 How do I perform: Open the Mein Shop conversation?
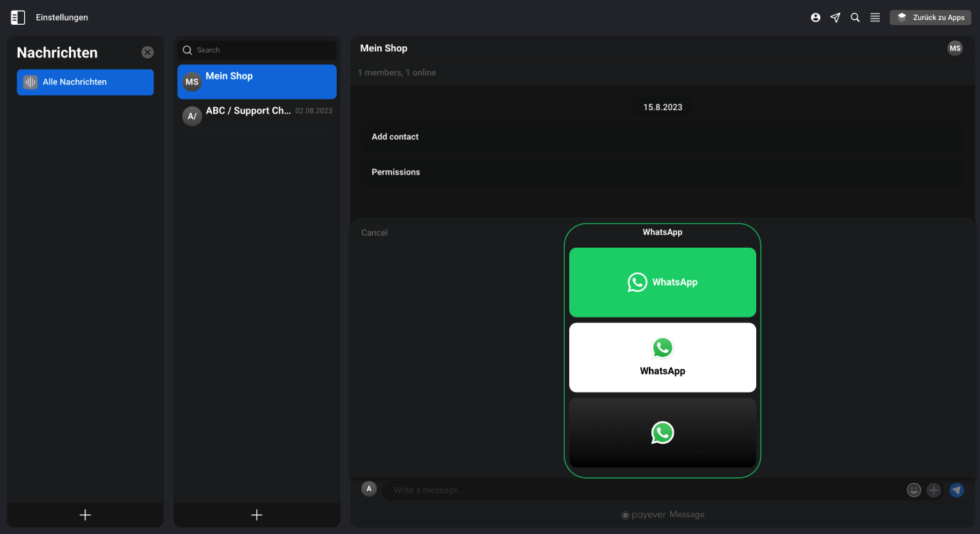pos(257,82)
